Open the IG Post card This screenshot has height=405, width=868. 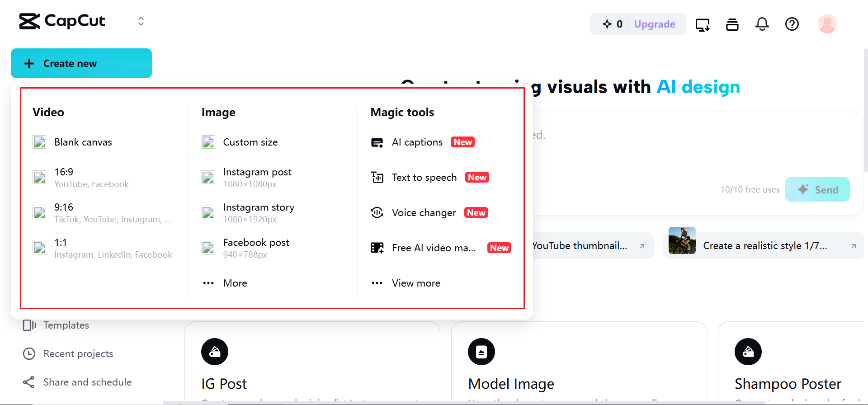coord(312,362)
